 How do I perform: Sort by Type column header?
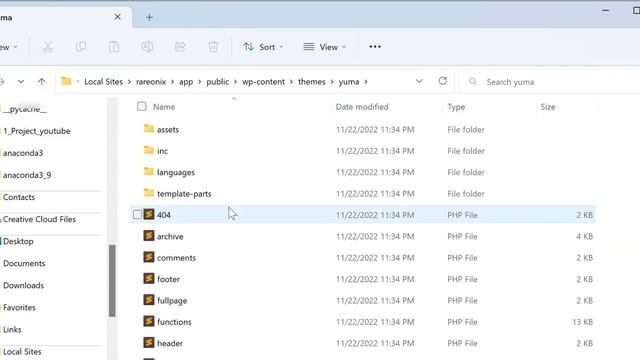pos(456,107)
